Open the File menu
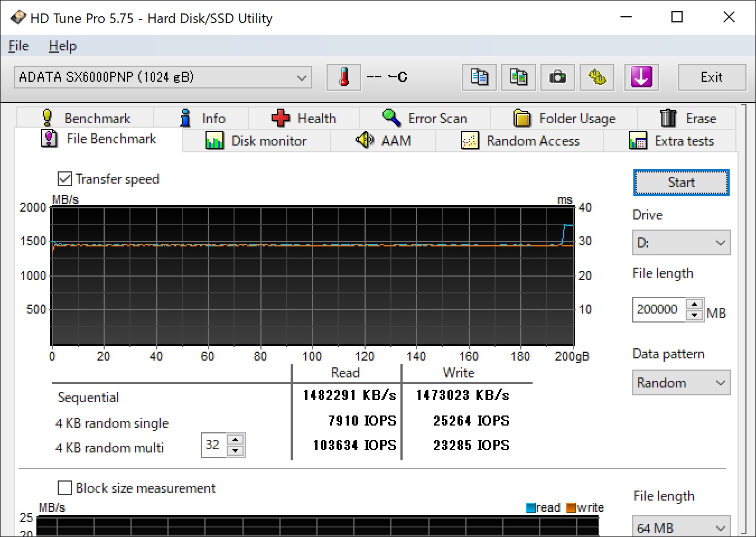 click(18, 46)
